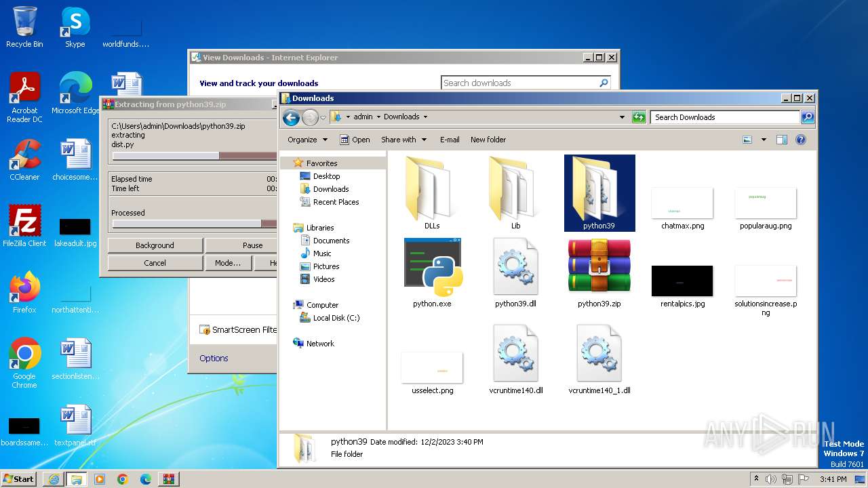Focus Search downloads field in Internet Explorer
Image resolution: width=868 pixels, height=488 pixels.
520,83
